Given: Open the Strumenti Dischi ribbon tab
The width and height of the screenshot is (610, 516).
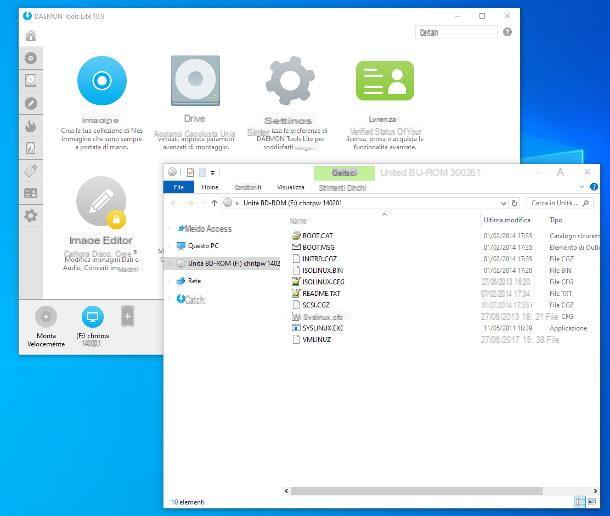Looking at the screenshot, I should pos(342,188).
